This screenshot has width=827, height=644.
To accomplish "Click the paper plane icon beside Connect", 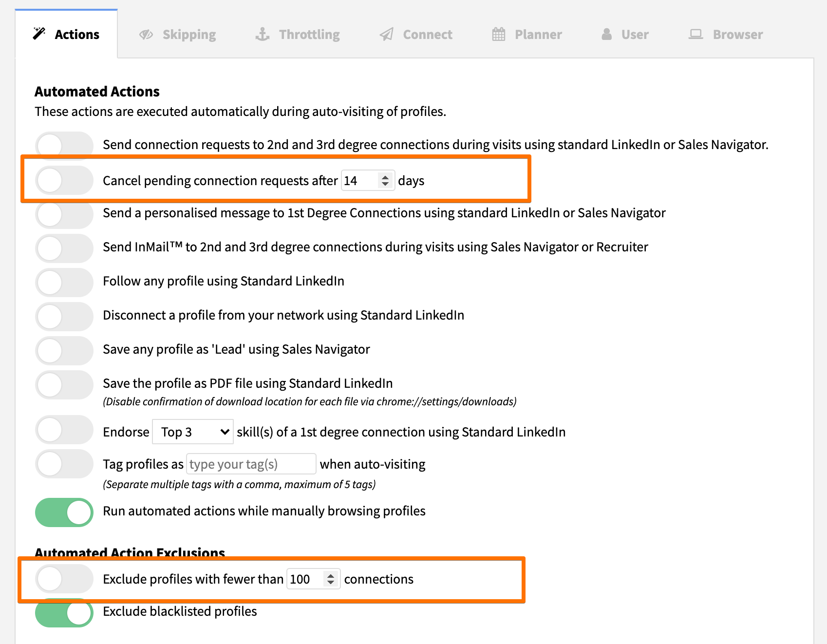I will coord(387,34).
